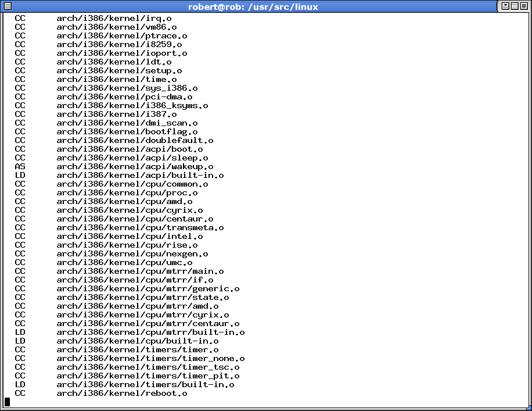Click the line 'arch/i386/kernel/bootflag.o'
This screenshot has width=532, height=411.
127,132
